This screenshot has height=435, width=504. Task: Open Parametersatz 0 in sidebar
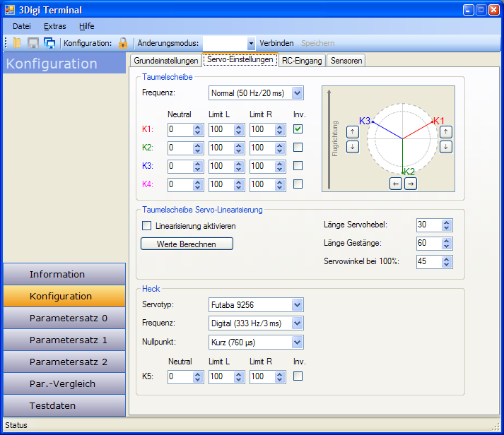pos(64,318)
